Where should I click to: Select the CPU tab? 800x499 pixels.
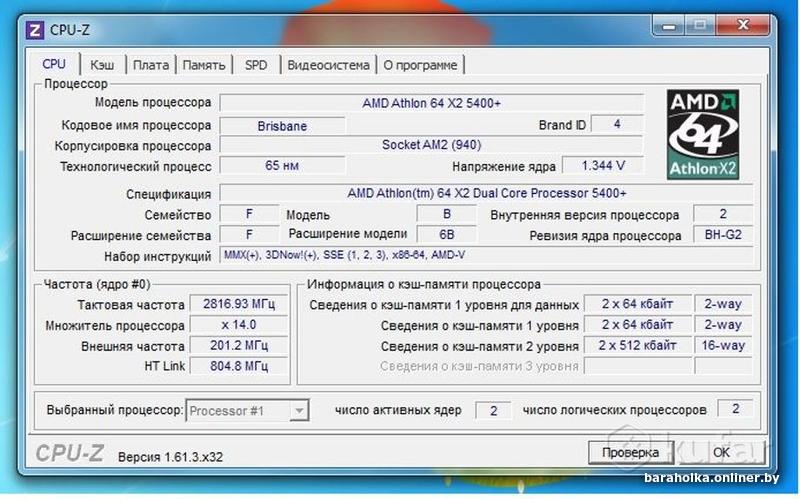point(54,64)
